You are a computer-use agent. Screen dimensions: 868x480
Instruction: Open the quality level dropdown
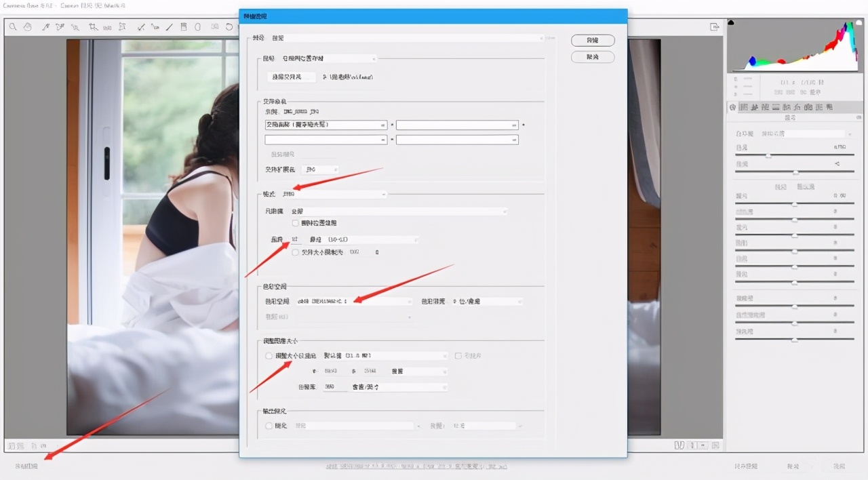[x=363, y=239]
